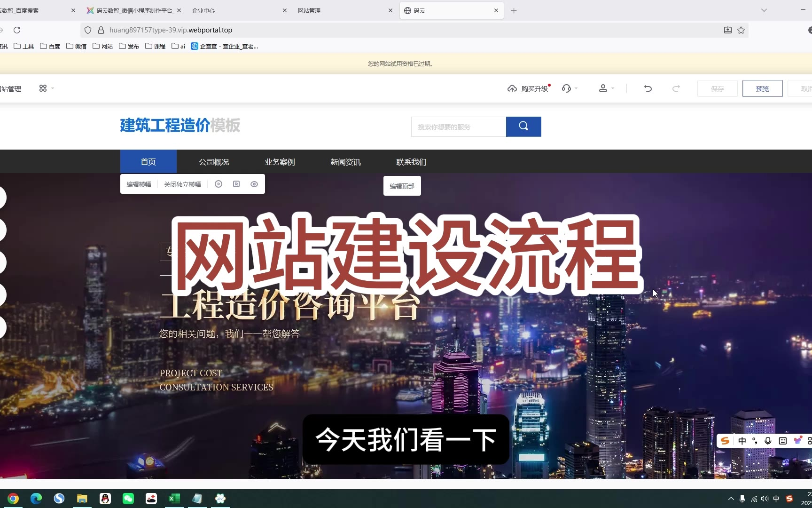Click the 编辑横幅 button

139,184
